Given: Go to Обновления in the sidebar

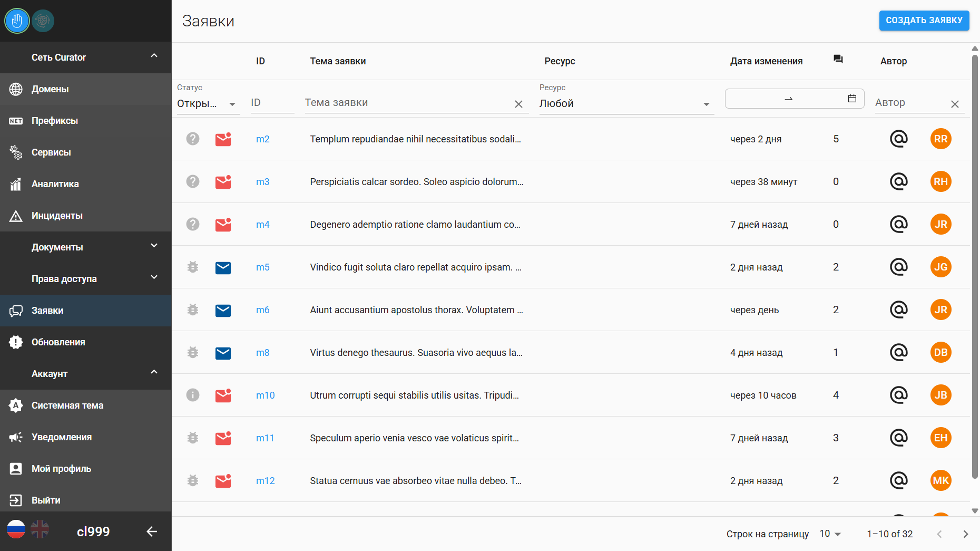Looking at the screenshot, I should pyautogui.click(x=58, y=342).
